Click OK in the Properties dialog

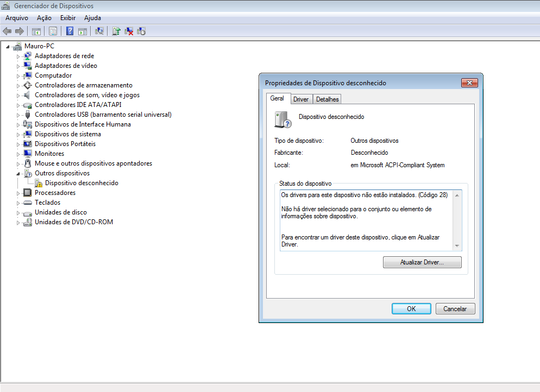(411, 309)
